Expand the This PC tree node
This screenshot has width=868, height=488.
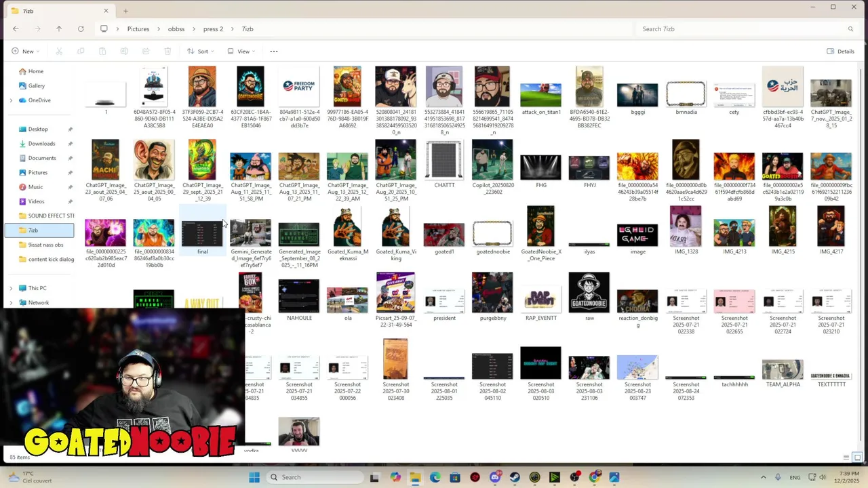pyautogui.click(x=11, y=288)
